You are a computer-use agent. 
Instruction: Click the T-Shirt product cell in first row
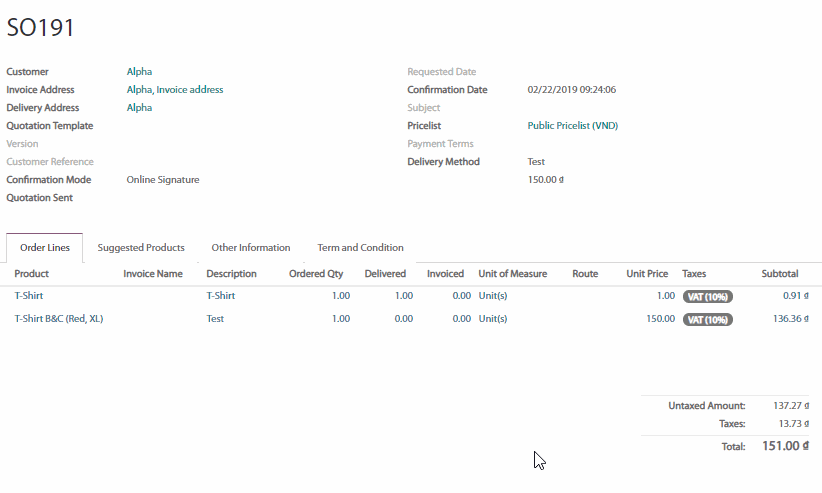[x=29, y=296]
